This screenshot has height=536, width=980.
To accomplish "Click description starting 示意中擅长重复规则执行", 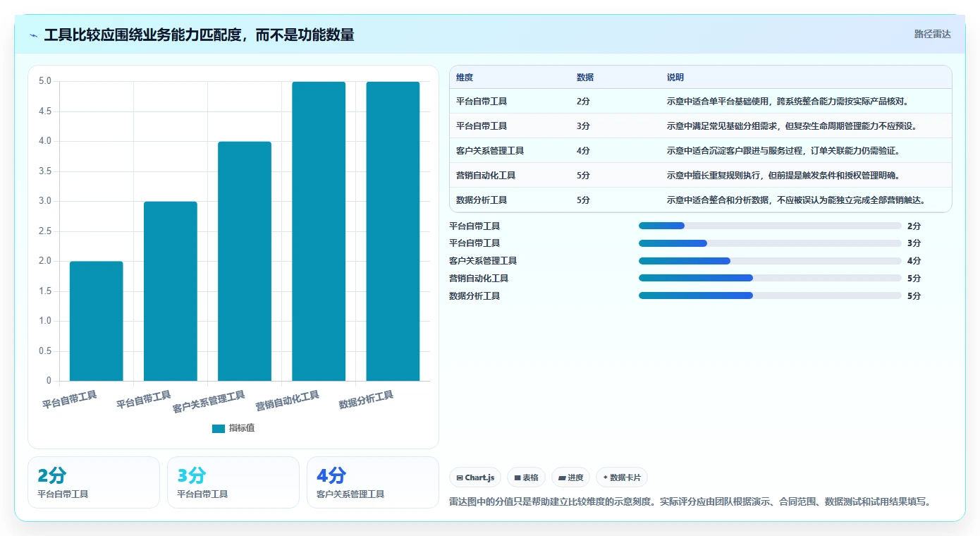I will pyautogui.click(x=783, y=176).
